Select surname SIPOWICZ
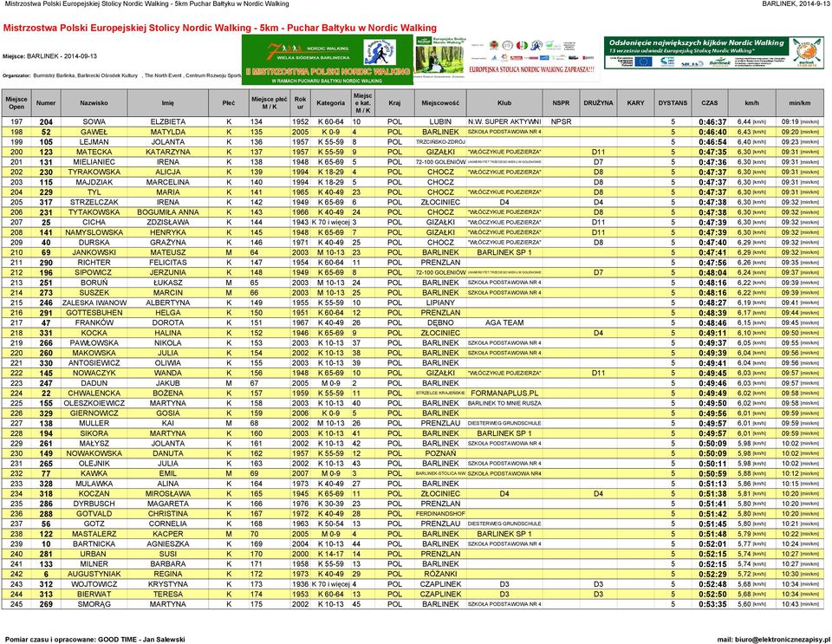Screen dimensions: 832x644 point(94,273)
